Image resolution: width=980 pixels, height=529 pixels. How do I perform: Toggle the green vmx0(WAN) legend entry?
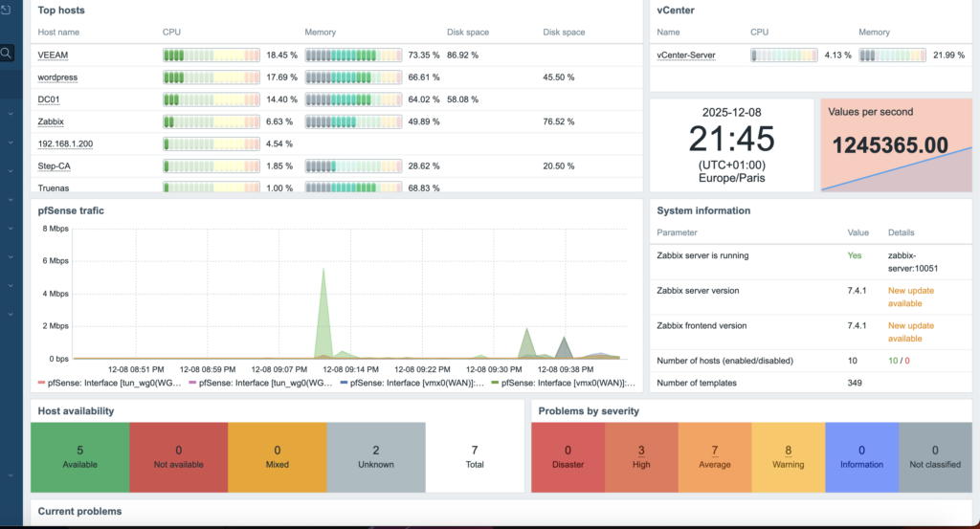pyautogui.click(x=563, y=383)
